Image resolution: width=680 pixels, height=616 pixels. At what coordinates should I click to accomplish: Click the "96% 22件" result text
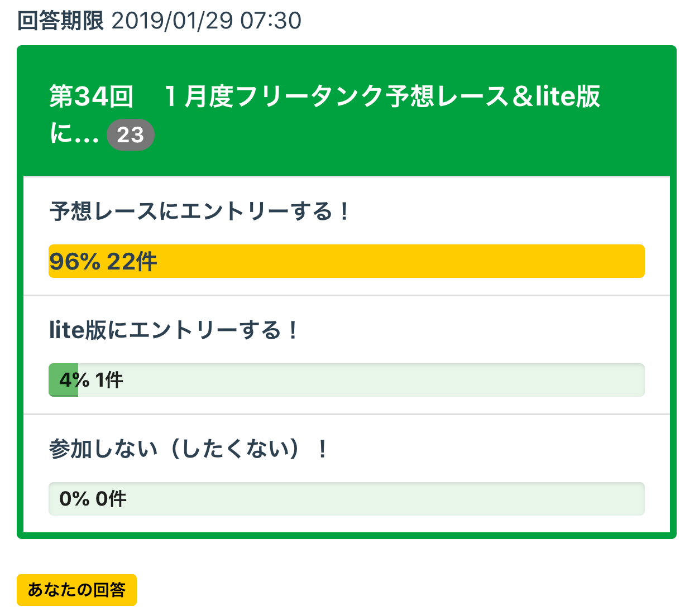coord(103,261)
